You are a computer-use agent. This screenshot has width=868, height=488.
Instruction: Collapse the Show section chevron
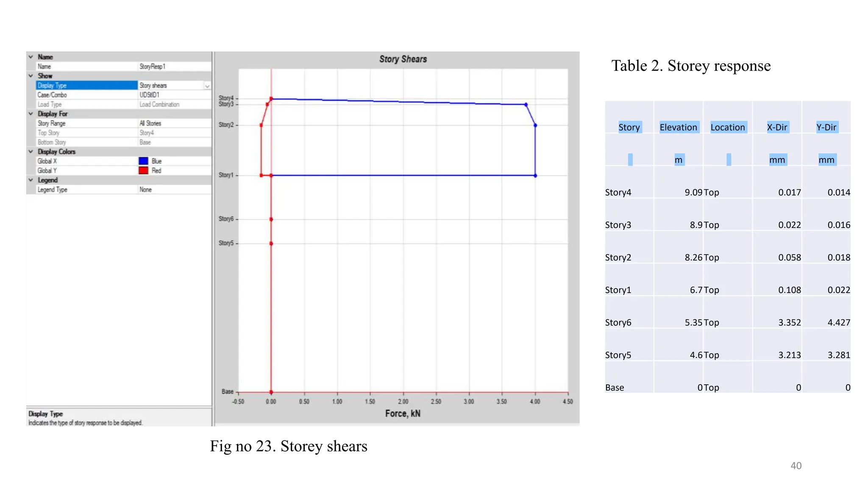click(x=31, y=76)
